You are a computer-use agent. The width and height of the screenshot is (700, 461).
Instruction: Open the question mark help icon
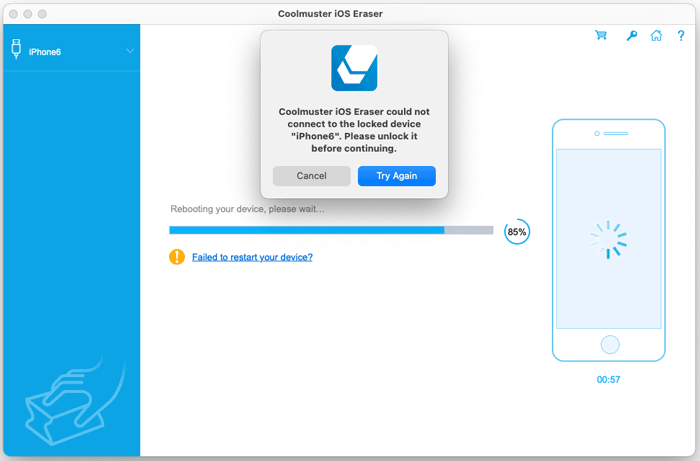pos(680,35)
